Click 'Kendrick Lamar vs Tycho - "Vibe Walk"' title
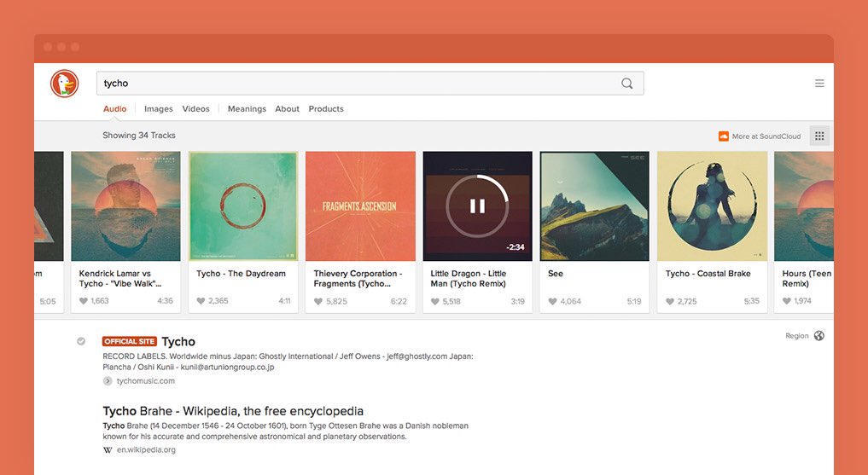Screen dimensions: 868x475 pos(120,279)
